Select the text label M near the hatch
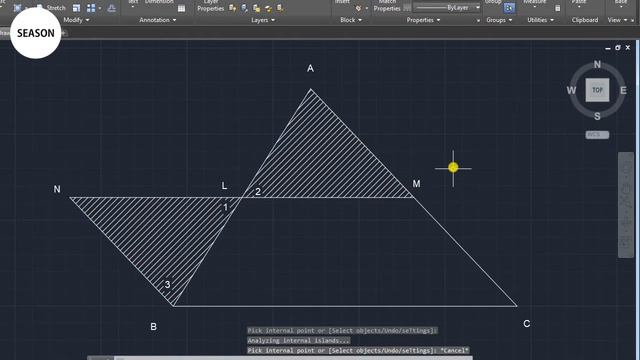Image resolution: width=640 pixels, height=360 pixels. [416, 184]
